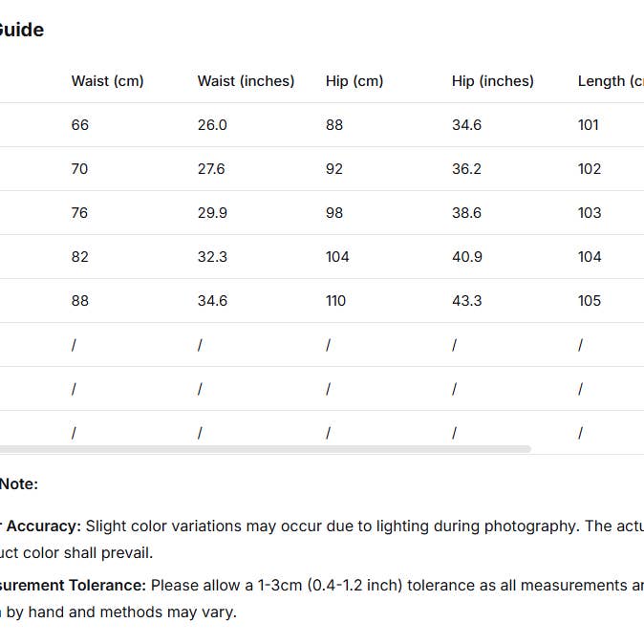Click the 27.6 waist inches value
The width and height of the screenshot is (644, 644).
212,169
